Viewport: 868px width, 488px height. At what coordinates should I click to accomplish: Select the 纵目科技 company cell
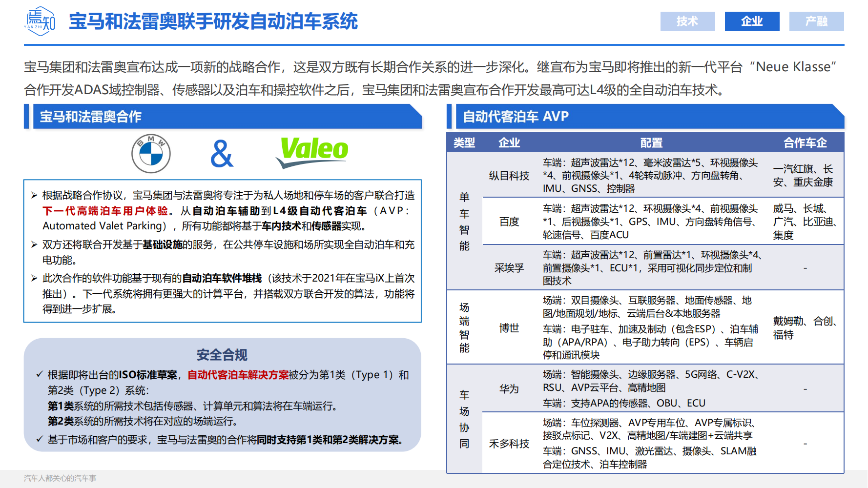pyautogui.click(x=509, y=176)
